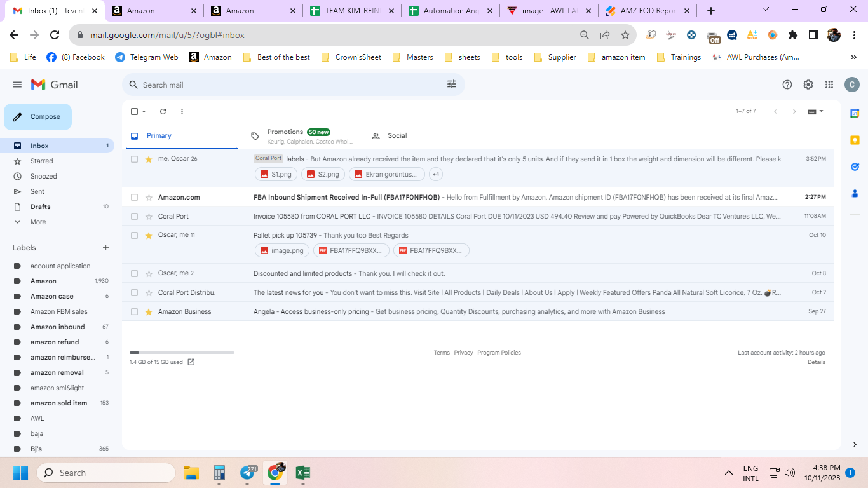Show the side panel with bottom-right arrow

(x=855, y=444)
